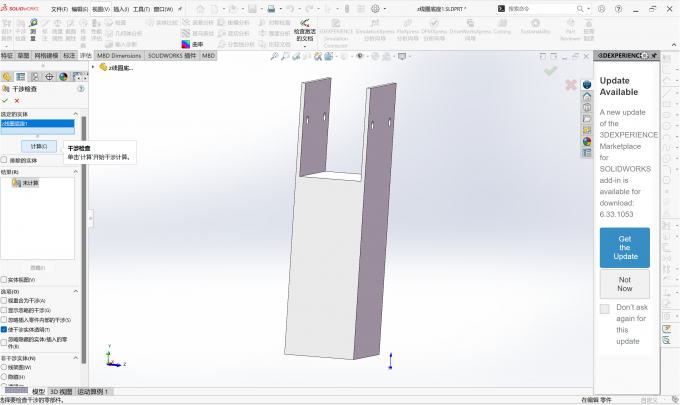The image size is (680, 405).
Task: Open the 视图(V) menu
Action: [101, 9]
